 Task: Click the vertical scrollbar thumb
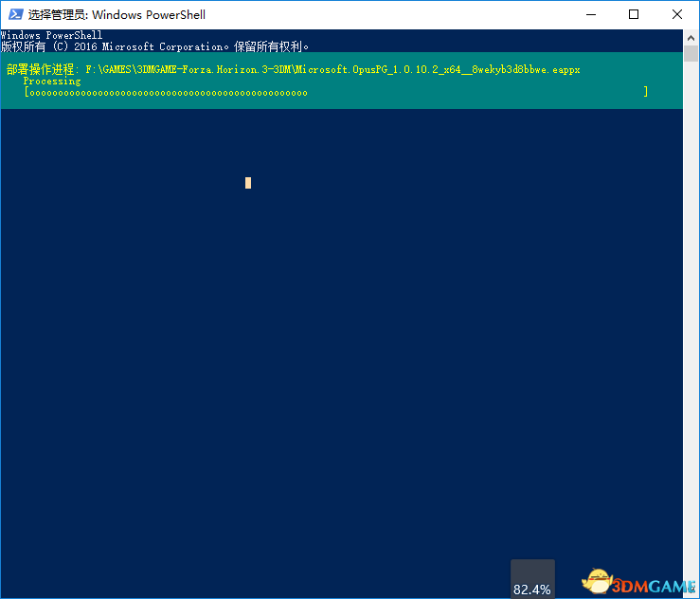(x=691, y=54)
